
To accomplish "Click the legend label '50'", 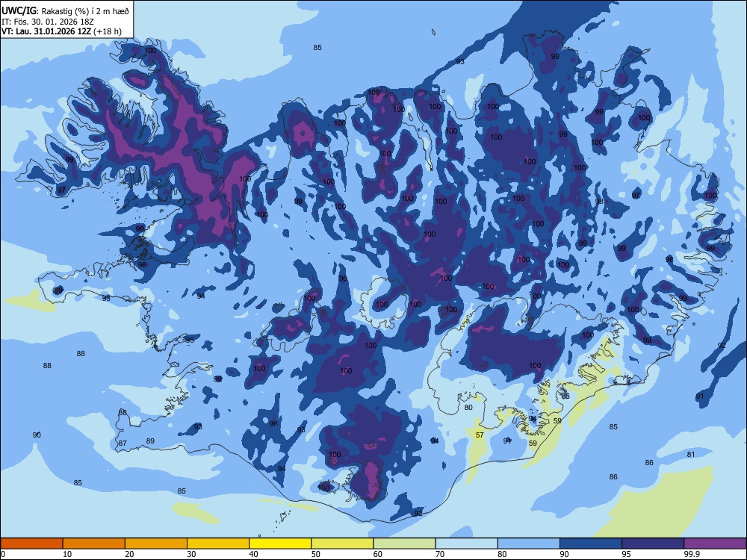I will pyautogui.click(x=316, y=554).
